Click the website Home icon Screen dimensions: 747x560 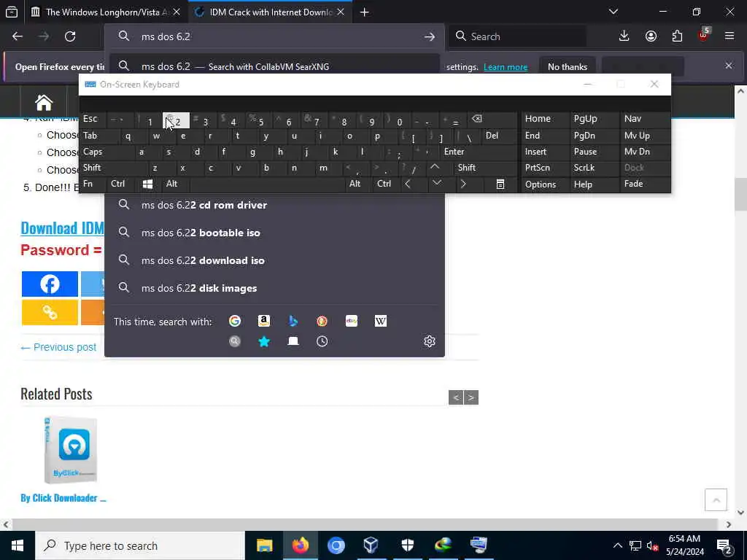tap(43, 102)
